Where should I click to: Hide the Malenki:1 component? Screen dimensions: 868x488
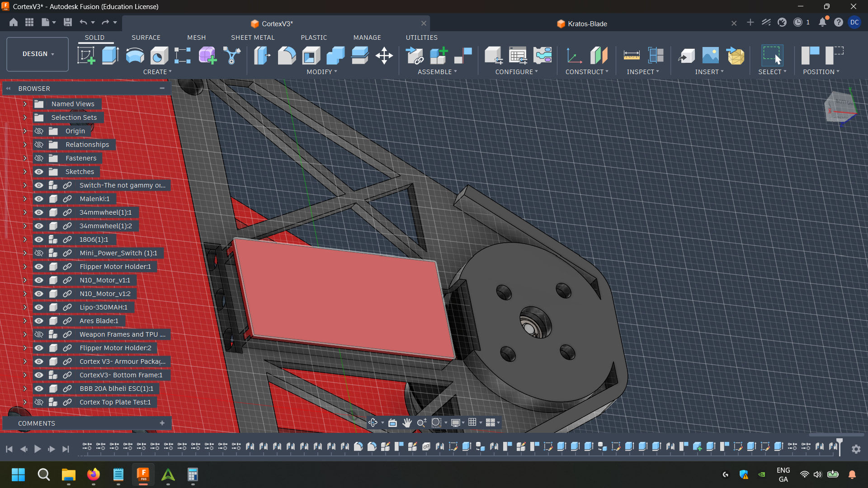39,199
